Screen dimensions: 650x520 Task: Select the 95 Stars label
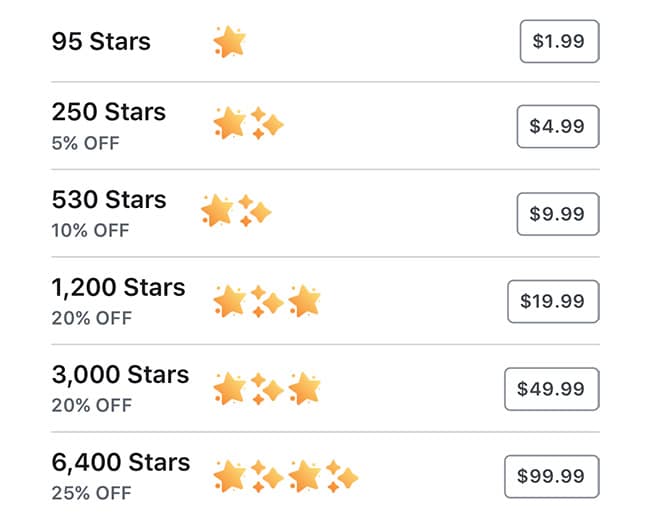[101, 42]
